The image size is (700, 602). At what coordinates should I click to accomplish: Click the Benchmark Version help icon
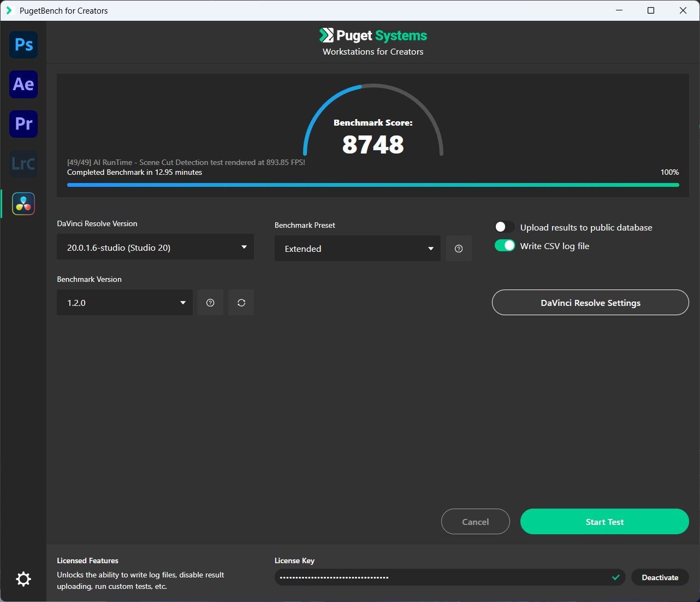[x=210, y=303]
